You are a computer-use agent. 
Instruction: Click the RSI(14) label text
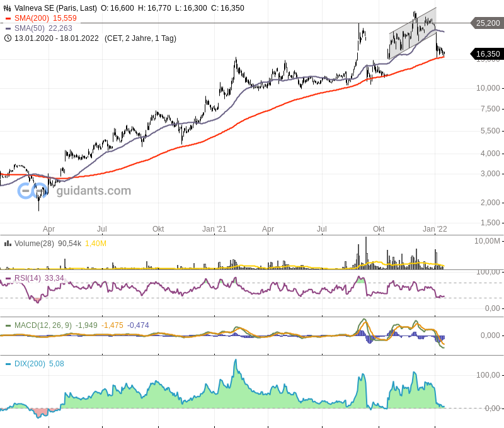[28, 278]
